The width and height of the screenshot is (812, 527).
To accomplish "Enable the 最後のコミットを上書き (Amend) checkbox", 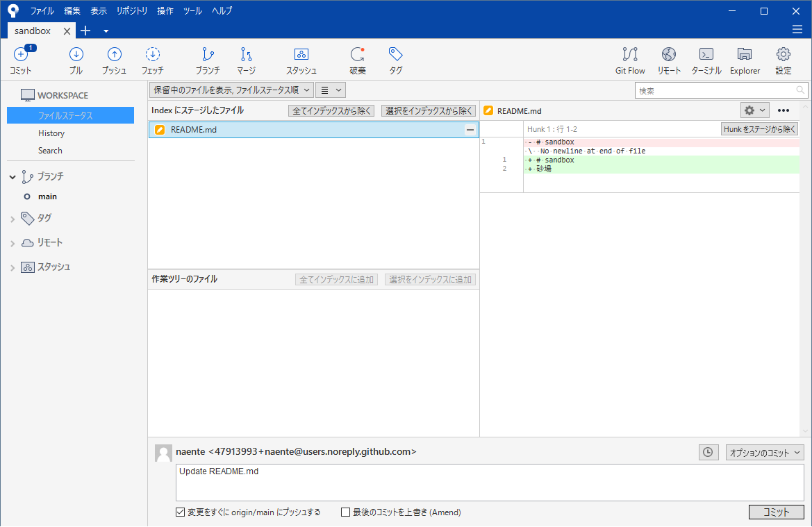I will 345,512.
